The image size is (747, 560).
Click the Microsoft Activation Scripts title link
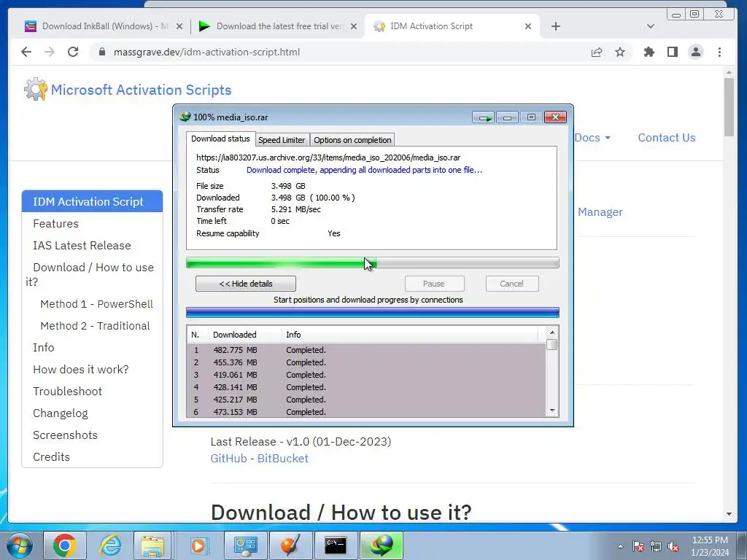(141, 90)
